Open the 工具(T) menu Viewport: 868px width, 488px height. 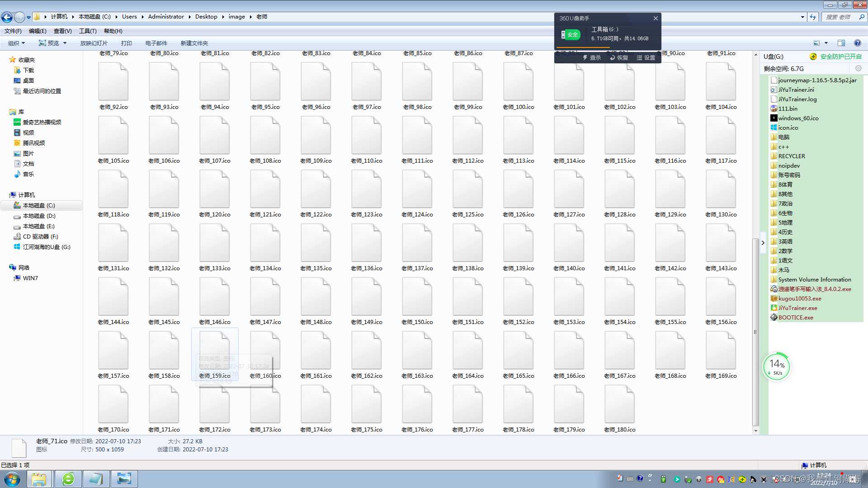coord(88,31)
